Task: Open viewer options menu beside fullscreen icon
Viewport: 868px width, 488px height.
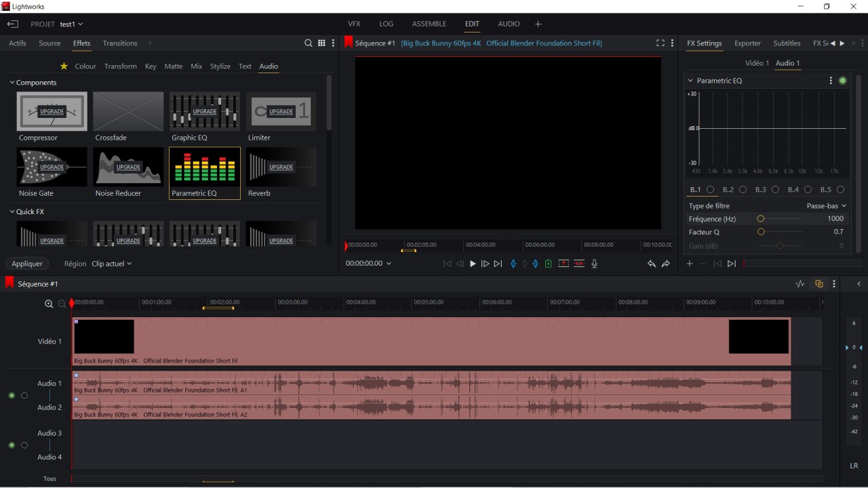Action: (x=672, y=43)
